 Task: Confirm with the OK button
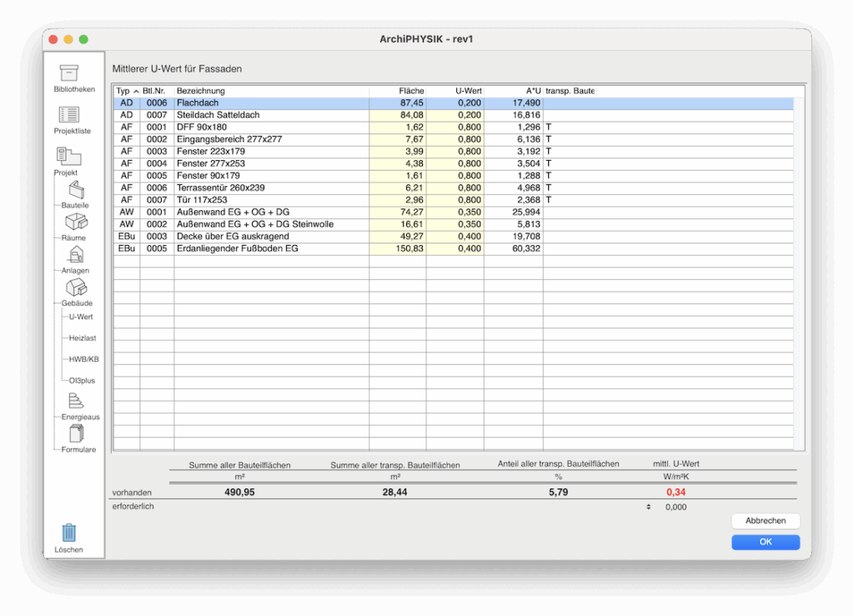click(x=765, y=543)
